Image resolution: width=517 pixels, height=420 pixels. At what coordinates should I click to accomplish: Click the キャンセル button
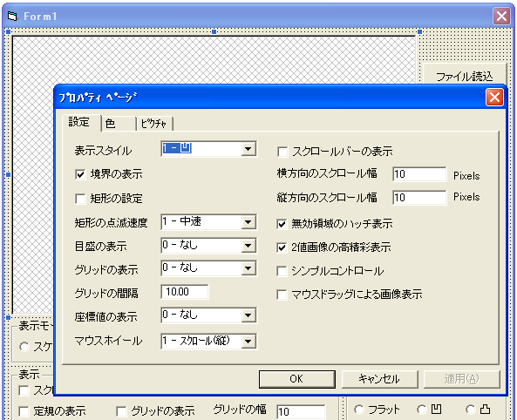pos(379,379)
